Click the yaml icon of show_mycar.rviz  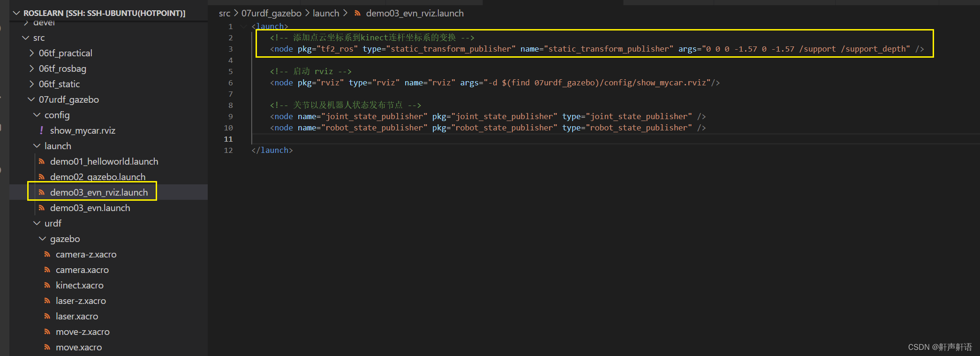41,130
